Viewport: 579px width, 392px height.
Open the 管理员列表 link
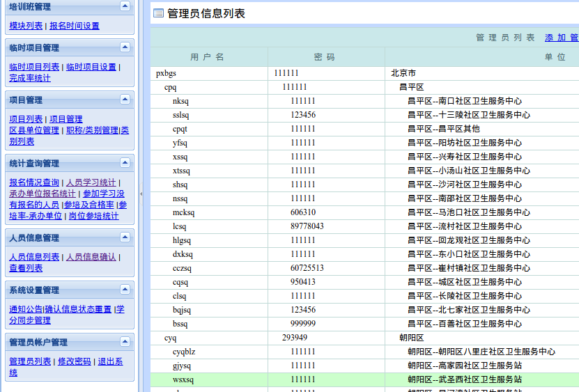coord(30,361)
